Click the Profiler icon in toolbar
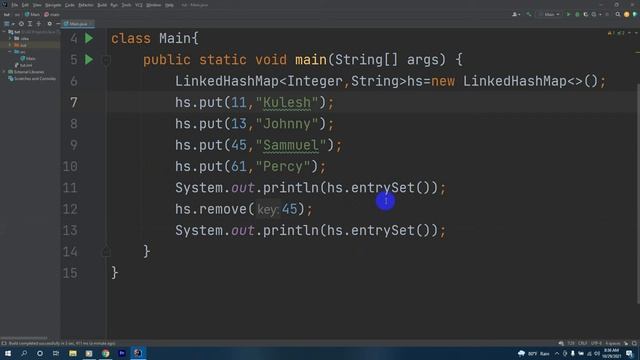This screenshot has height=360, width=640. click(595, 14)
